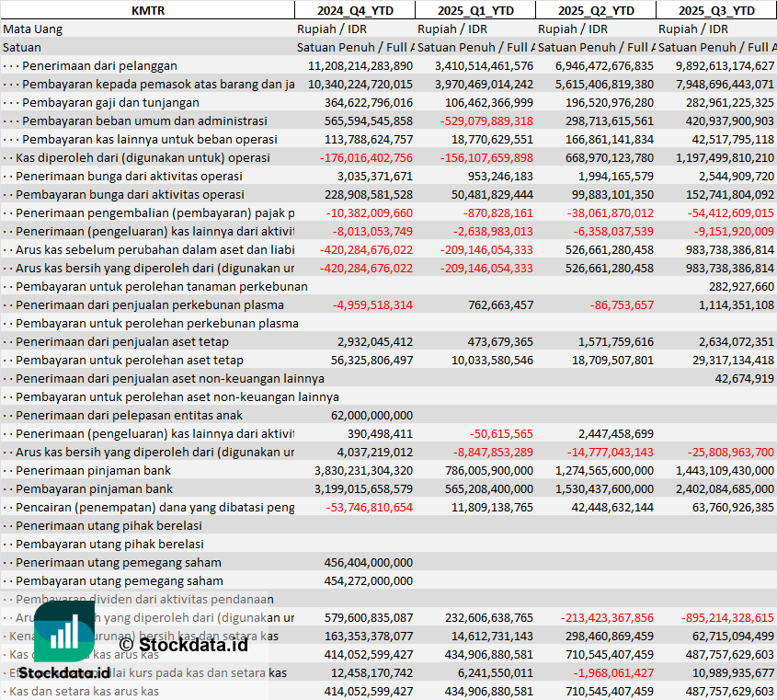777x700 pixels.
Task: Select the Mata Uang row label
Action: (33, 29)
